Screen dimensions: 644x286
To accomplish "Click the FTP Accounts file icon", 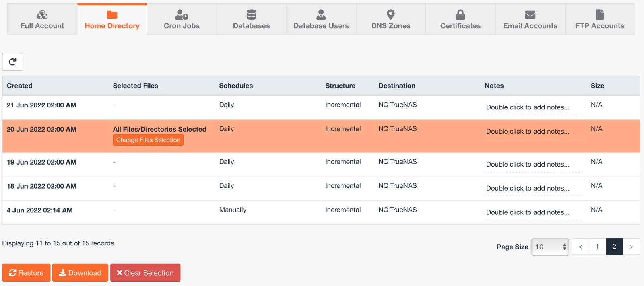I will point(600,15).
